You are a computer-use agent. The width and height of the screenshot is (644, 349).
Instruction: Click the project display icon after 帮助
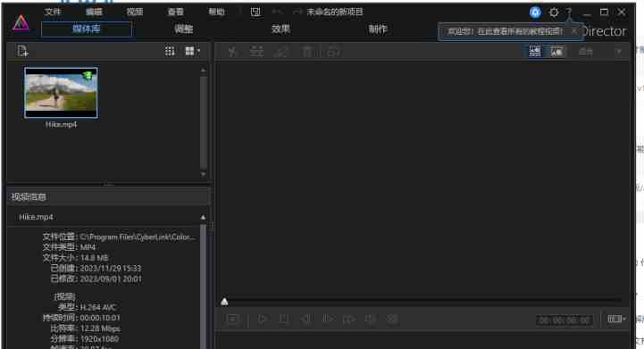(x=255, y=12)
